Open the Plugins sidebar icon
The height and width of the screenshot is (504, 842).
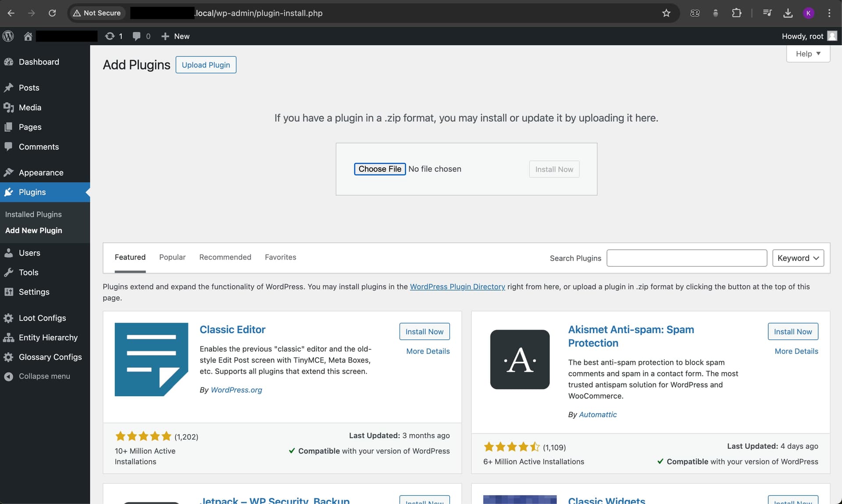click(9, 192)
